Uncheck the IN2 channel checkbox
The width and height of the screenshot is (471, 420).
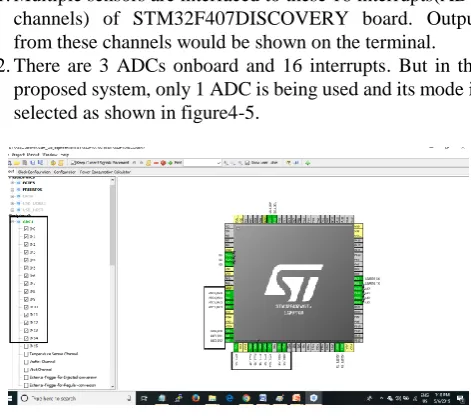click(26, 244)
